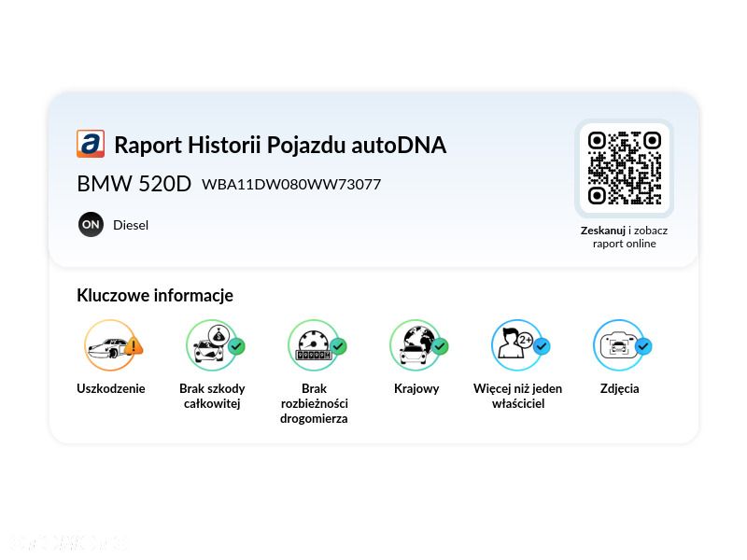Click the autoDNA logo icon
This screenshot has height=560, width=747.
point(91,144)
